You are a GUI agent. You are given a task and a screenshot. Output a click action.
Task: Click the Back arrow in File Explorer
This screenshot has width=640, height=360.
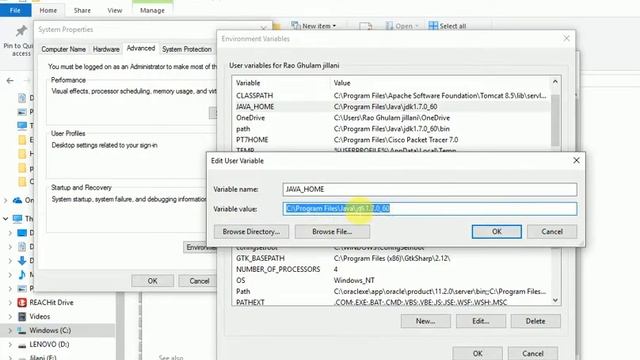pos(10,80)
